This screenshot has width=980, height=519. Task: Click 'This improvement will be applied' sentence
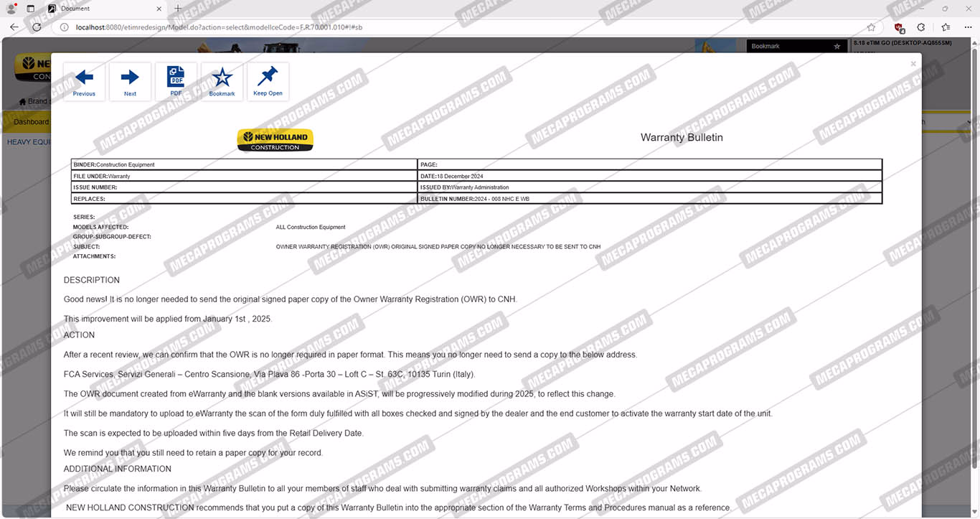[168, 319]
